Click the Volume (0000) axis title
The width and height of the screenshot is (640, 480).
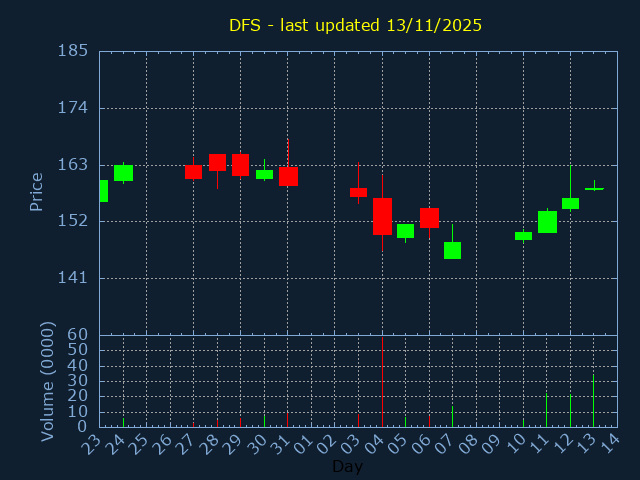point(46,381)
